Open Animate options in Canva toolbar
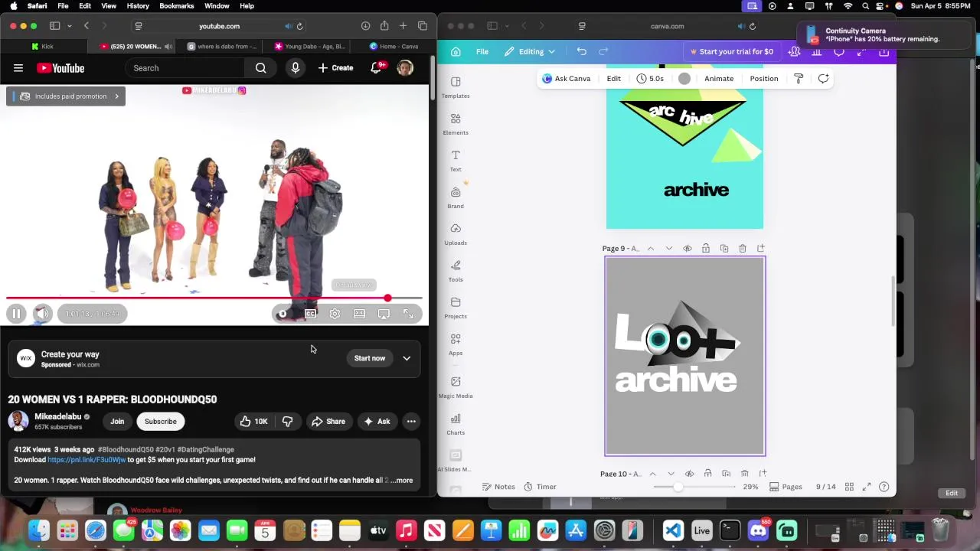 coord(719,79)
